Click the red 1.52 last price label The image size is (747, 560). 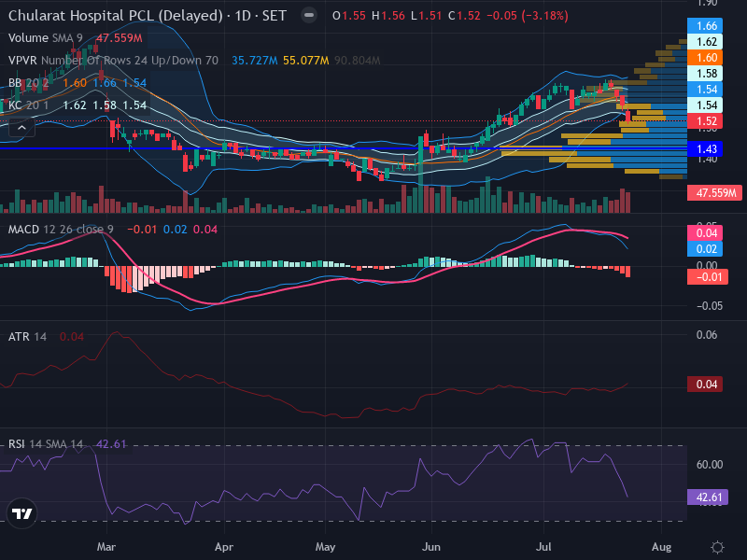[705, 121]
